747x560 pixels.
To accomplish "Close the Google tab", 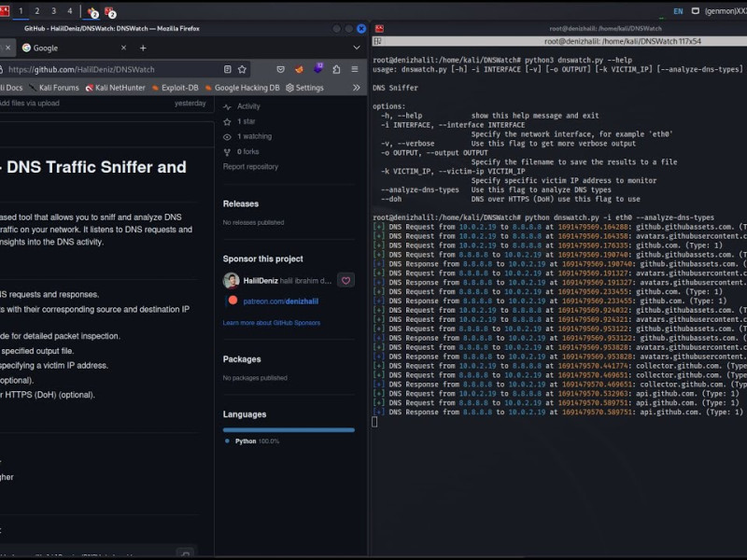I will tap(123, 48).
